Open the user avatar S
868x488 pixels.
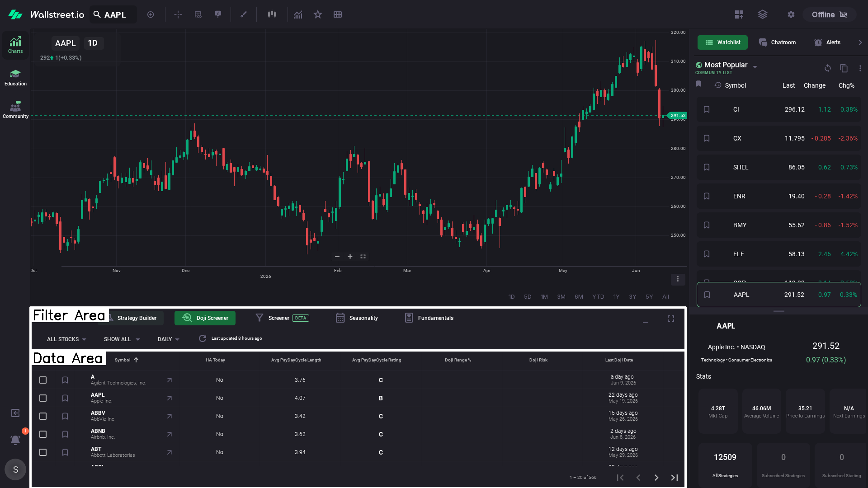(15, 469)
